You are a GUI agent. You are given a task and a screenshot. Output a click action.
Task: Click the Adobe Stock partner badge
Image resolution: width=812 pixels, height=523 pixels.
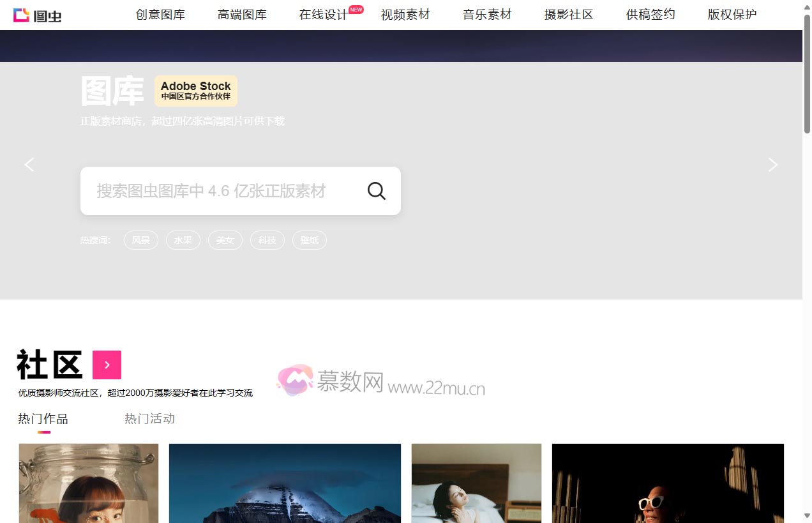pos(195,90)
